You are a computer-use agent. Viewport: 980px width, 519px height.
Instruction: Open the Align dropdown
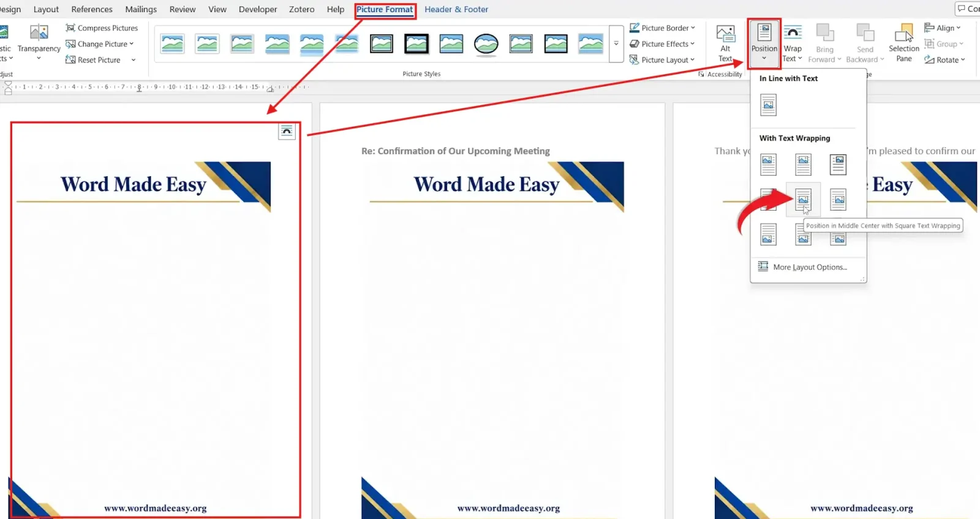[943, 28]
